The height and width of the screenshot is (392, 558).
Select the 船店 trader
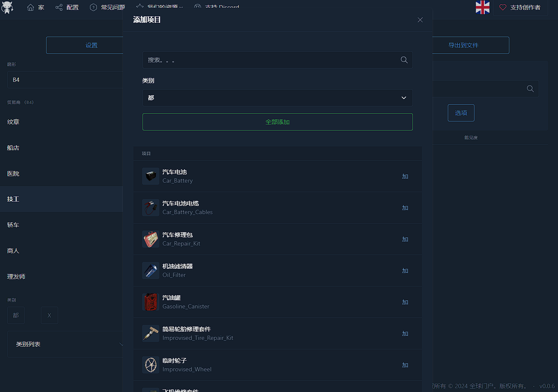[x=62, y=148]
